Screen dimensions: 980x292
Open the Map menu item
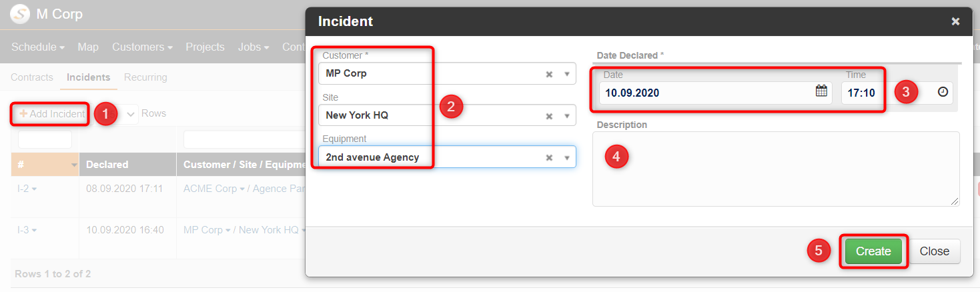88,47
